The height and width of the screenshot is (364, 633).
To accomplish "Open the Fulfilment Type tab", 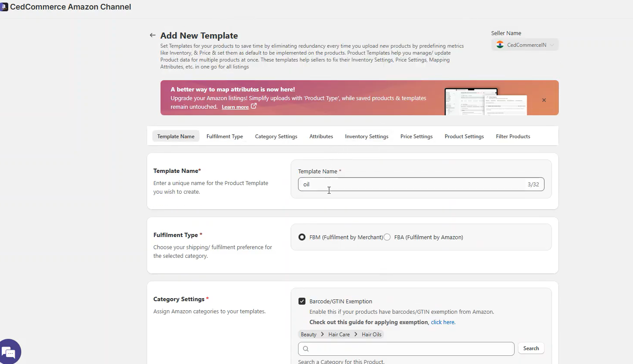I will pyautogui.click(x=225, y=136).
